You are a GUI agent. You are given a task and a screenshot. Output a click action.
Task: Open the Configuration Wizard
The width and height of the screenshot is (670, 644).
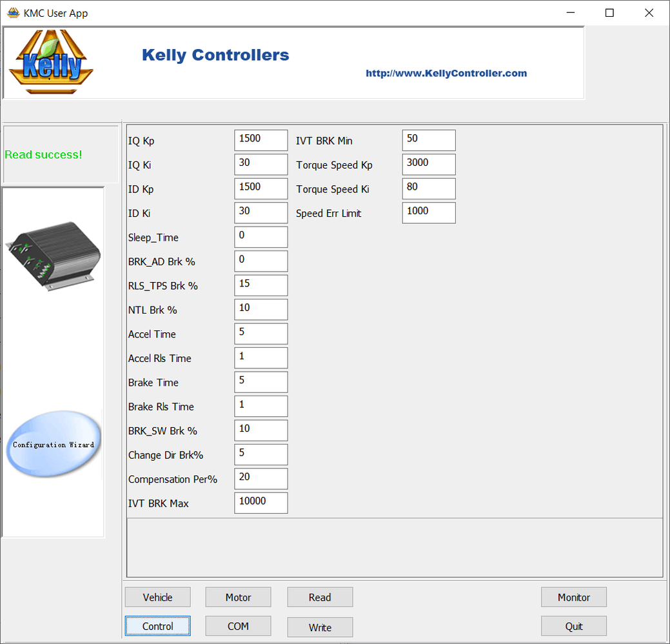[54, 445]
